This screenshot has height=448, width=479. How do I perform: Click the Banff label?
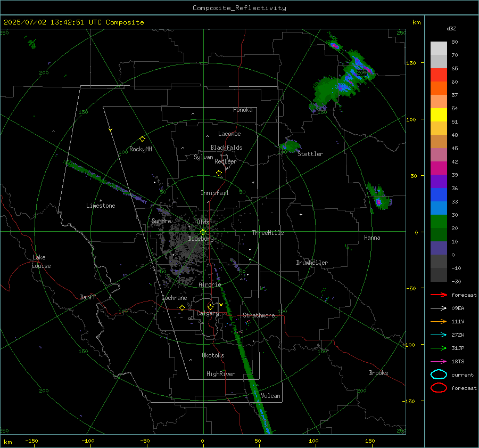click(x=88, y=297)
